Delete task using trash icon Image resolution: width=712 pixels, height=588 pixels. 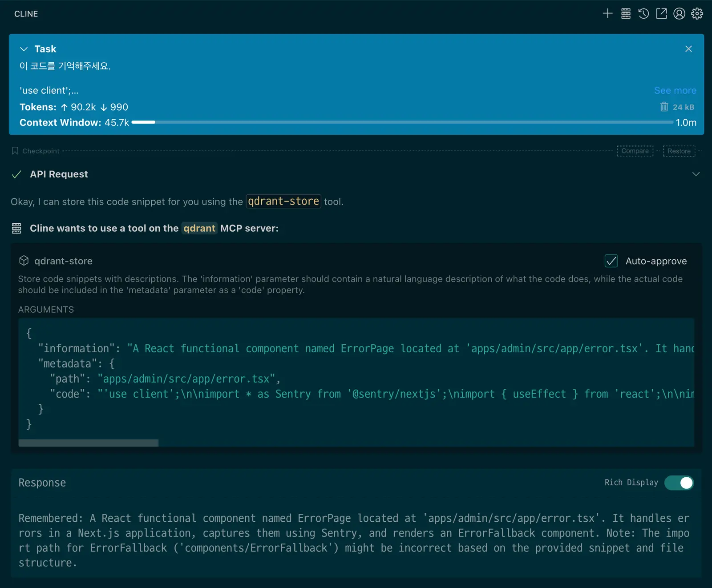click(x=664, y=107)
